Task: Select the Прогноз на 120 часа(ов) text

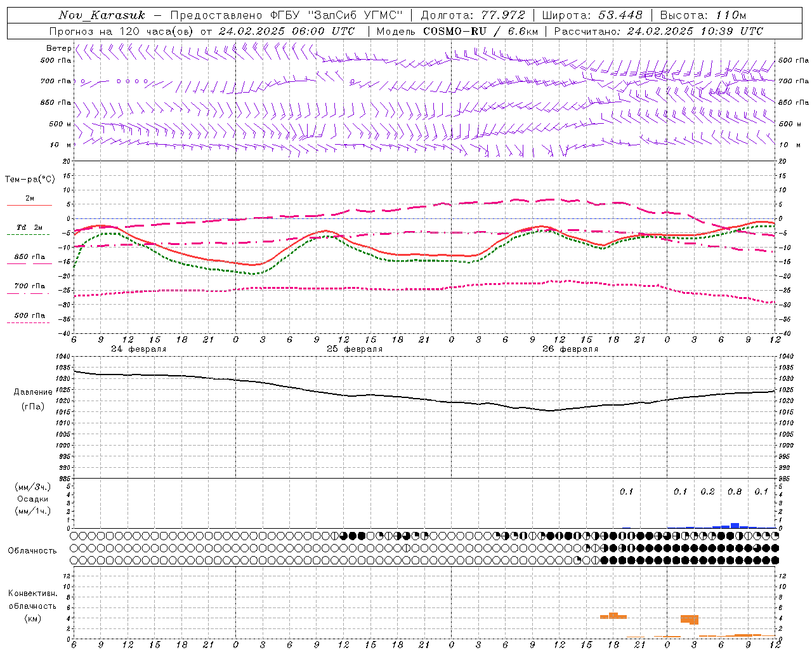Action: click(122, 31)
